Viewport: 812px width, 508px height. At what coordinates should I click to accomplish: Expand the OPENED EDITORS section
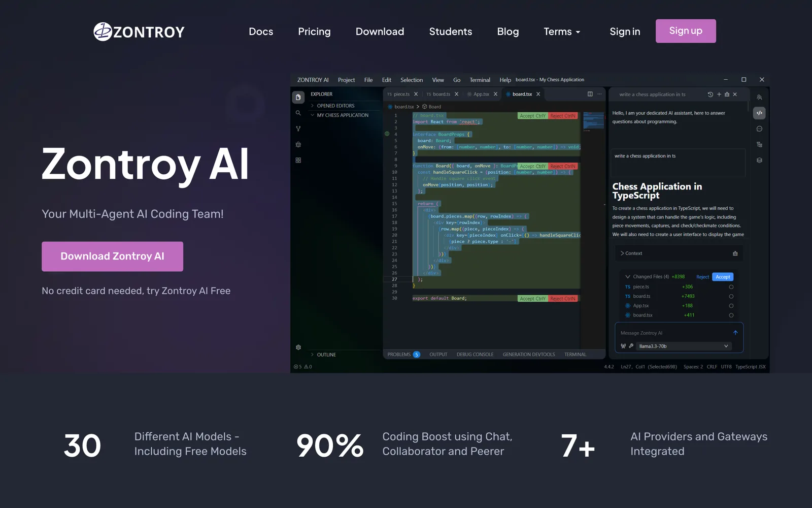pos(335,106)
